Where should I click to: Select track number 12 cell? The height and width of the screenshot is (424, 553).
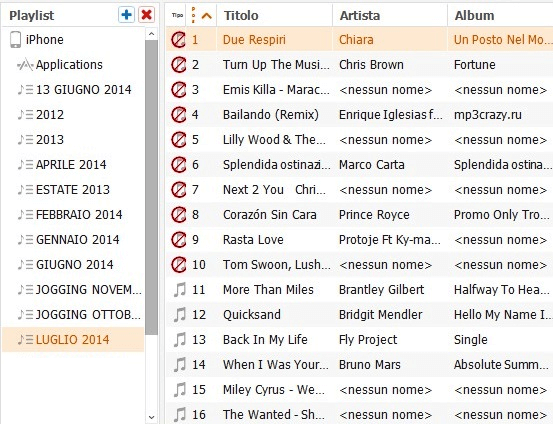click(x=199, y=315)
